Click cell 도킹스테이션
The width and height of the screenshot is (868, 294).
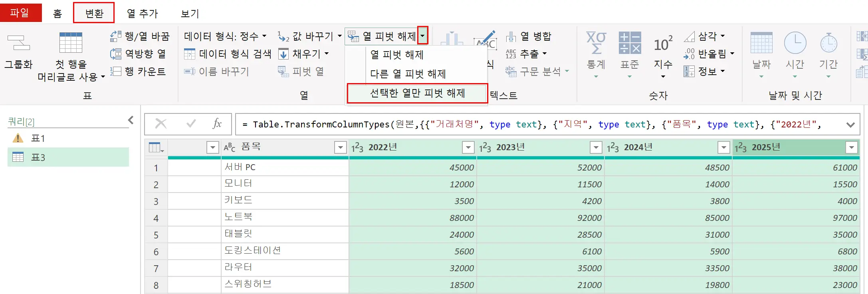[285, 251]
